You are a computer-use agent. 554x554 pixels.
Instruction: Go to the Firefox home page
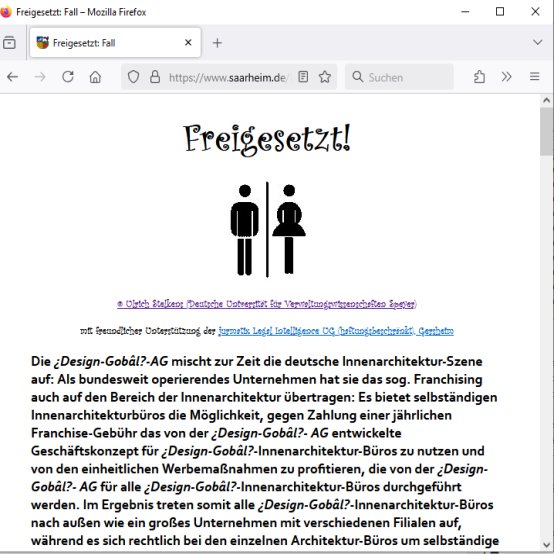click(95, 77)
